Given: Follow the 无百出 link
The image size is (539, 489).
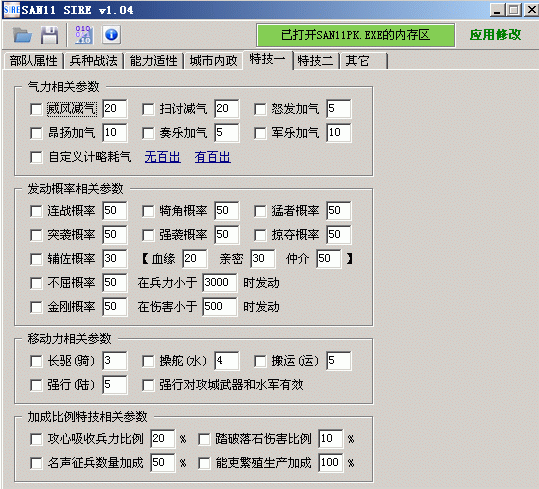Looking at the screenshot, I should (163, 157).
